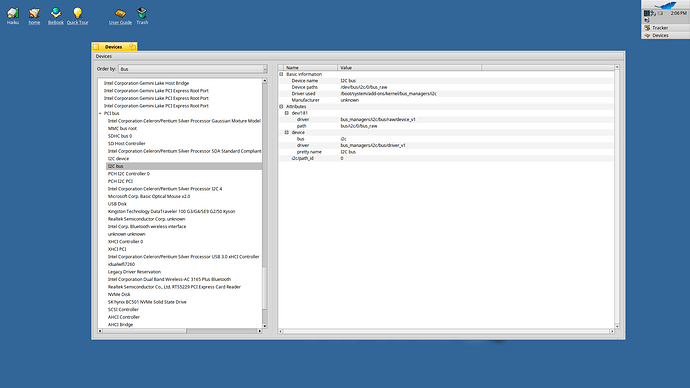Click the clock in the Deskbar tray
The image size is (690, 388).
(x=679, y=13)
